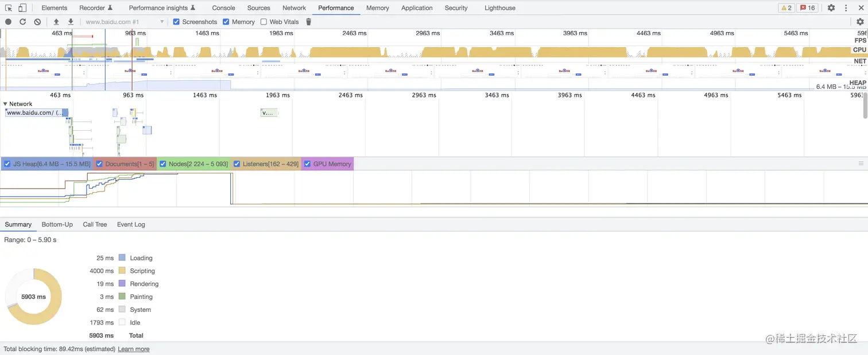This screenshot has width=868, height=355.
Task: Save profile with the download icon
Action: tap(71, 22)
